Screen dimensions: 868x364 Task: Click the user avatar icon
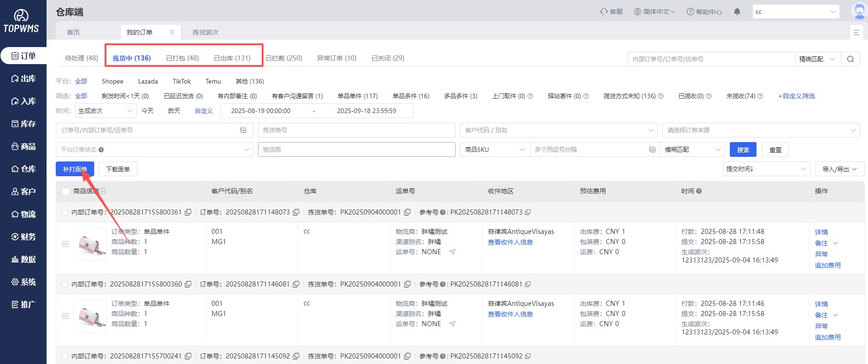point(859,11)
